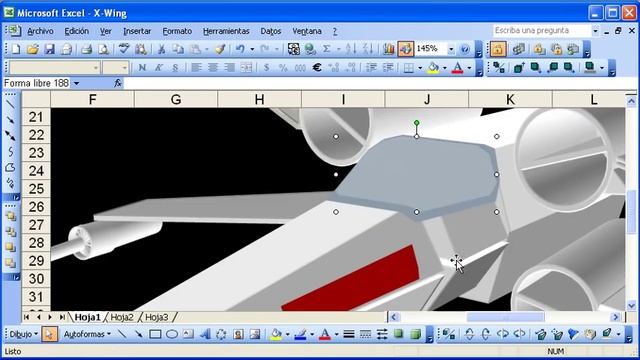640x360 pixels.
Task: Toggle the Select Objects arrow tool
Action: (x=49, y=334)
